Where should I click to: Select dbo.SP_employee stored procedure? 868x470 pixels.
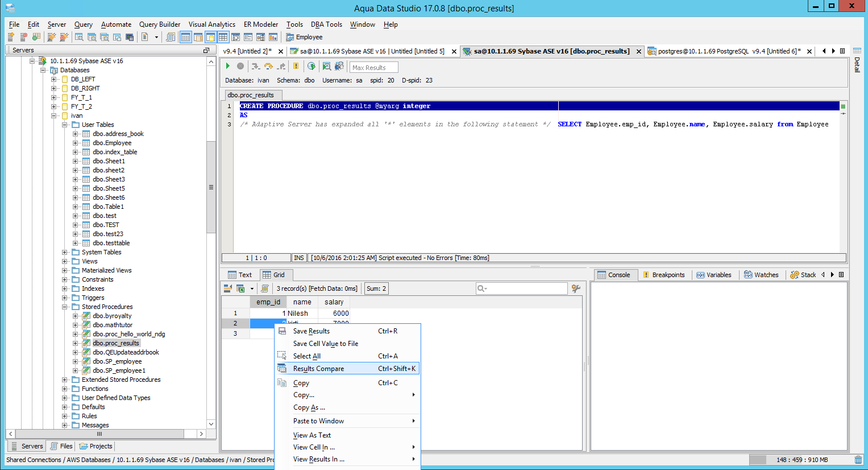pos(117,361)
